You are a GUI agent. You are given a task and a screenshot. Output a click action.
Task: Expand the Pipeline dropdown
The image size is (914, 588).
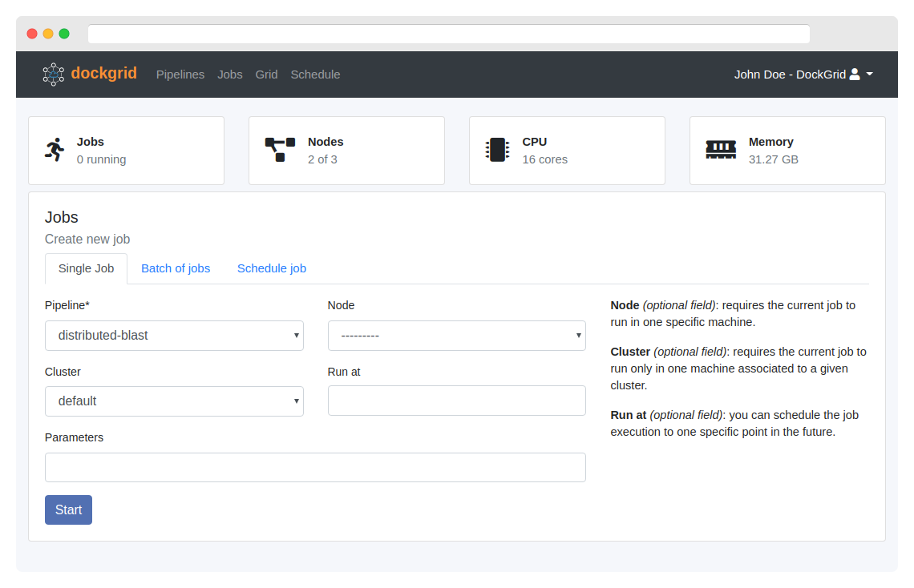174,336
